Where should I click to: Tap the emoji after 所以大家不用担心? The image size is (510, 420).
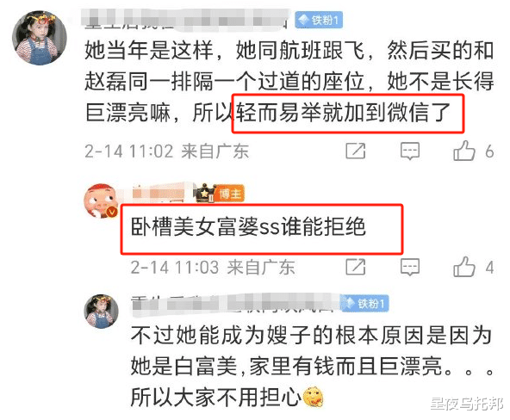pos(313,396)
